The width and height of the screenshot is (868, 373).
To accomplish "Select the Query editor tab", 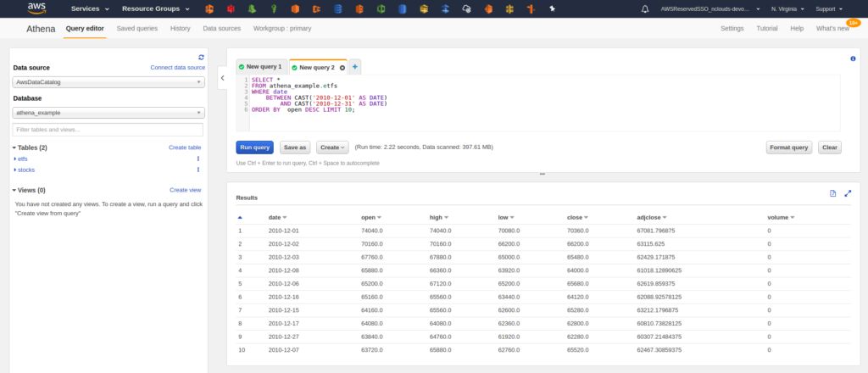I will click(85, 28).
